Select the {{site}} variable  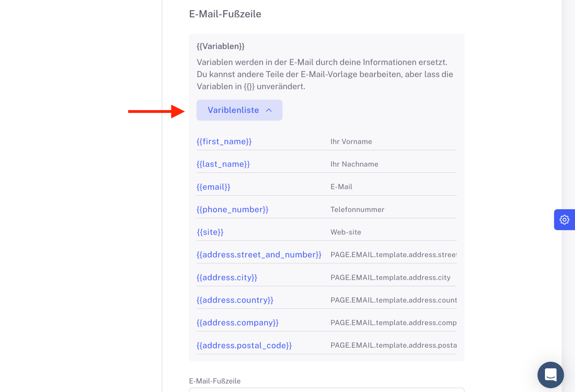pos(210,232)
